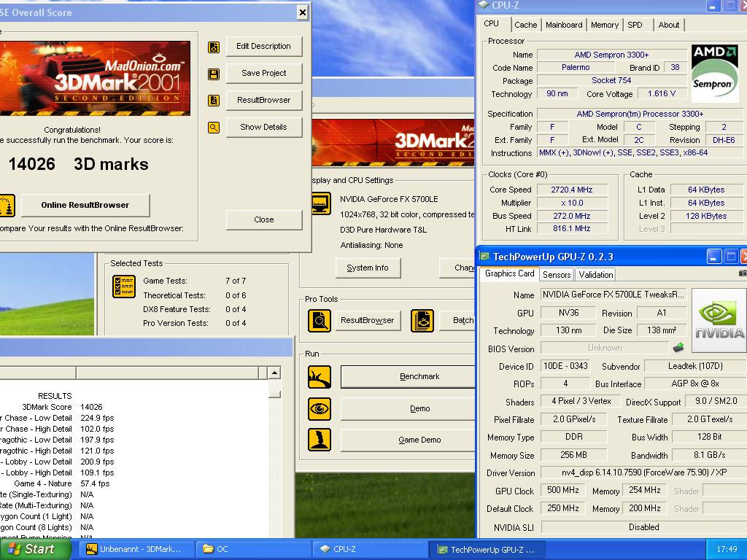
Task: Click the Selected Tests checklist icon
Action: [x=124, y=286]
